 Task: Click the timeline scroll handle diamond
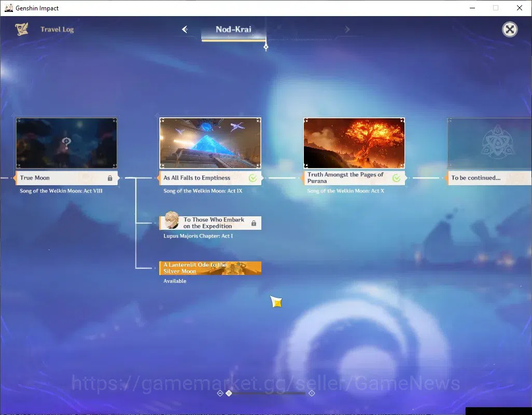pyautogui.click(x=229, y=393)
